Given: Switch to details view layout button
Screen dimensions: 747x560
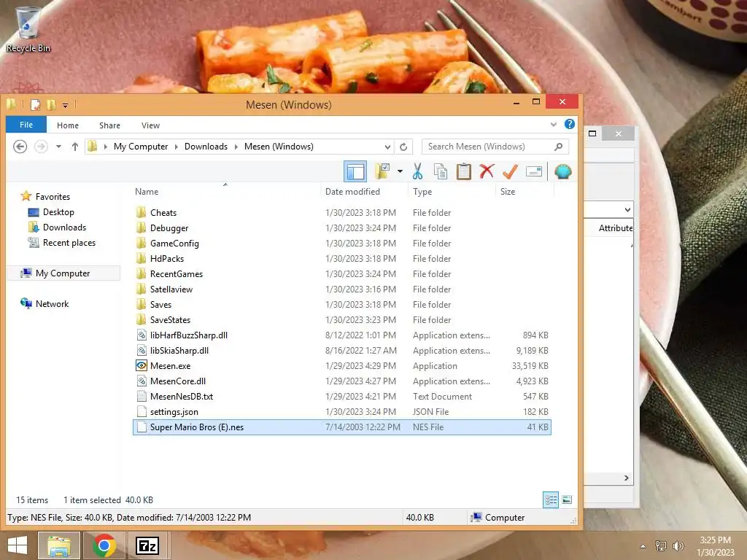Looking at the screenshot, I should click(551, 499).
